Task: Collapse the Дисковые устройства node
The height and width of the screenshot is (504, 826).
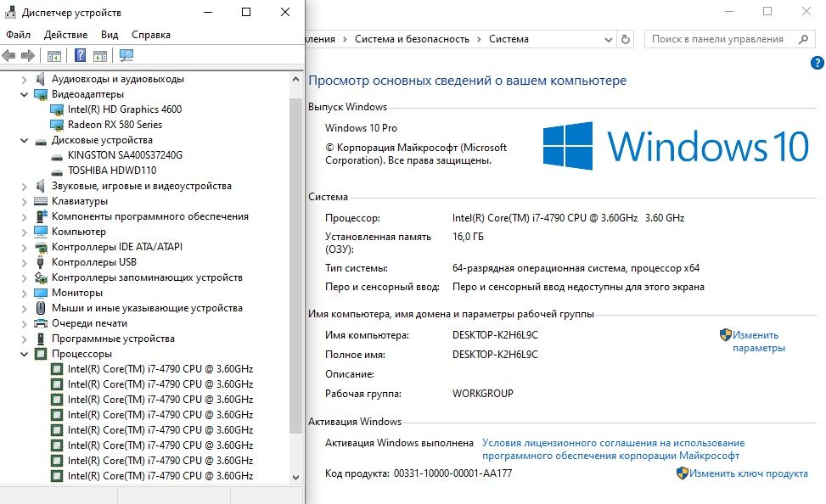Action: pos(25,141)
